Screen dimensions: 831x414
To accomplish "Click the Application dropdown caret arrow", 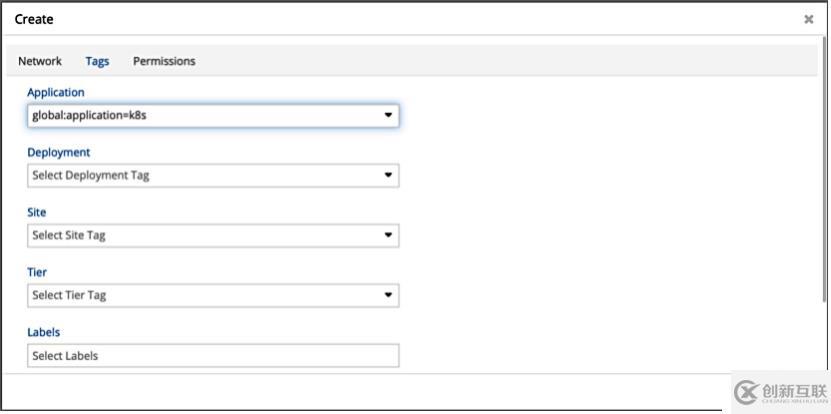I will tap(388, 115).
